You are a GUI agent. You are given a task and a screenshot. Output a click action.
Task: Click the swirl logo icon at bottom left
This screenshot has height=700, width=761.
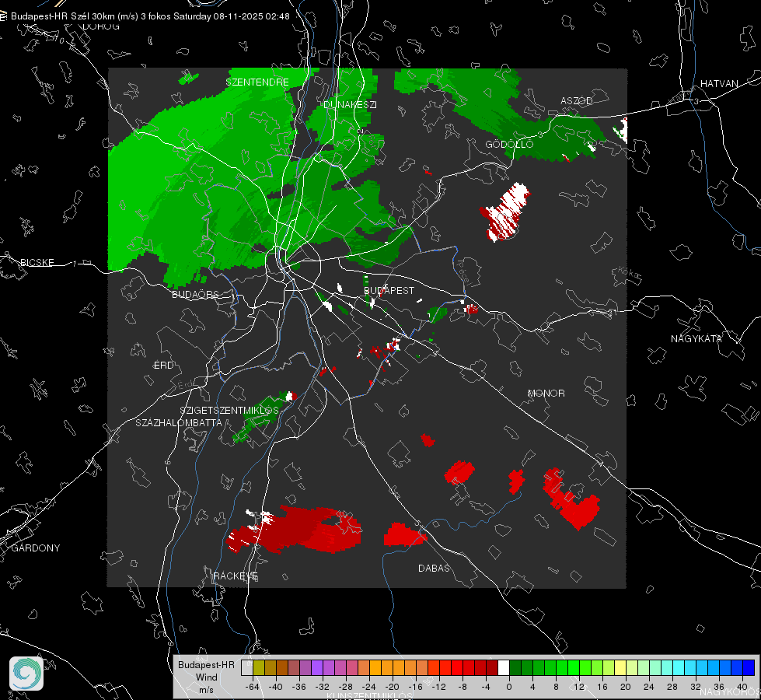pos(26,674)
